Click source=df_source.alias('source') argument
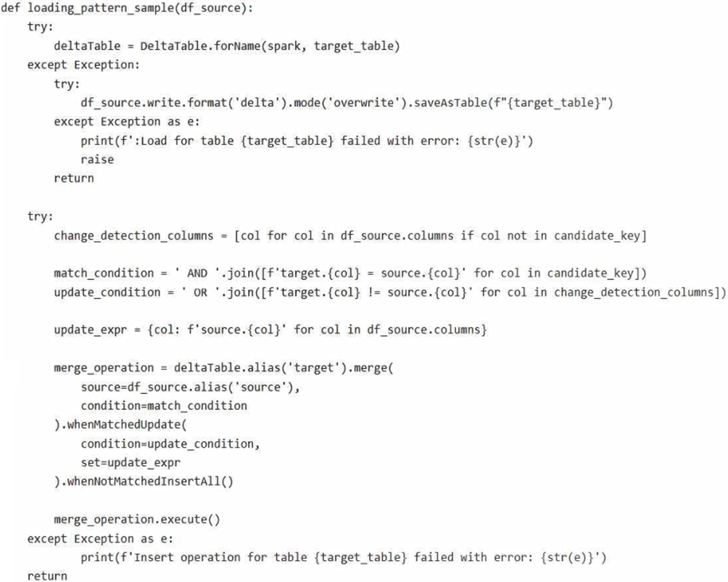The height and width of the screenshot is (582, 728). pyautogui.click(x=191, y=387)
